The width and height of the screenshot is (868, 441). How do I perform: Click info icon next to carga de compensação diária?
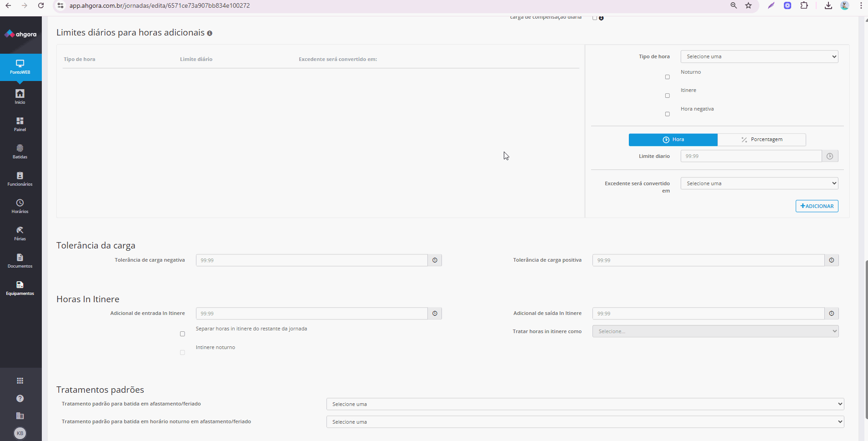[601, 18]
